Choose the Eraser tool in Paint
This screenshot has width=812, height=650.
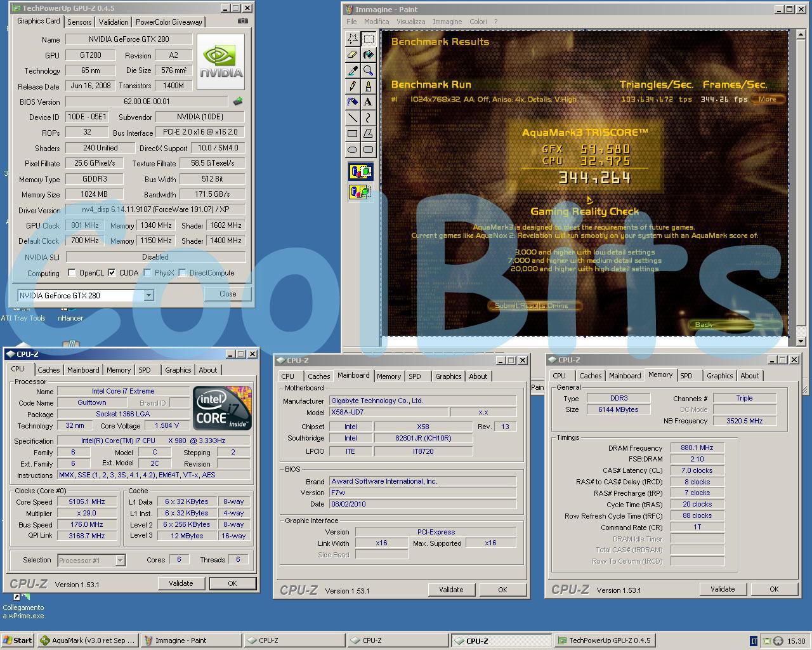(x=353, y=55)
